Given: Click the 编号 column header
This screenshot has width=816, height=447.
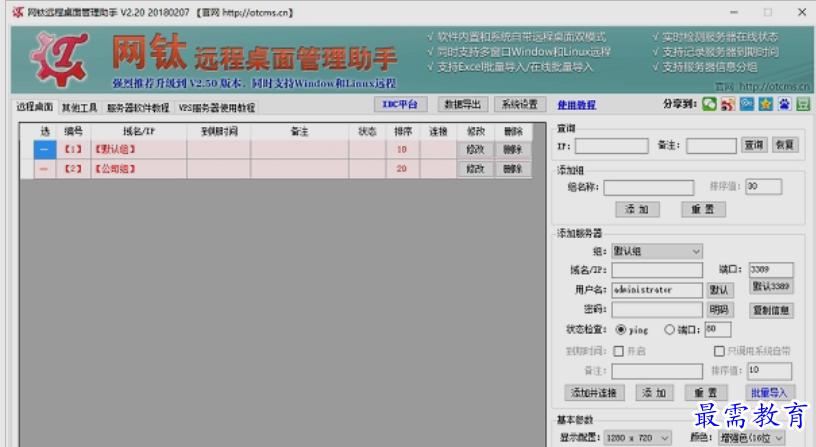Looking at the screenshot, I should click(73, 132).
